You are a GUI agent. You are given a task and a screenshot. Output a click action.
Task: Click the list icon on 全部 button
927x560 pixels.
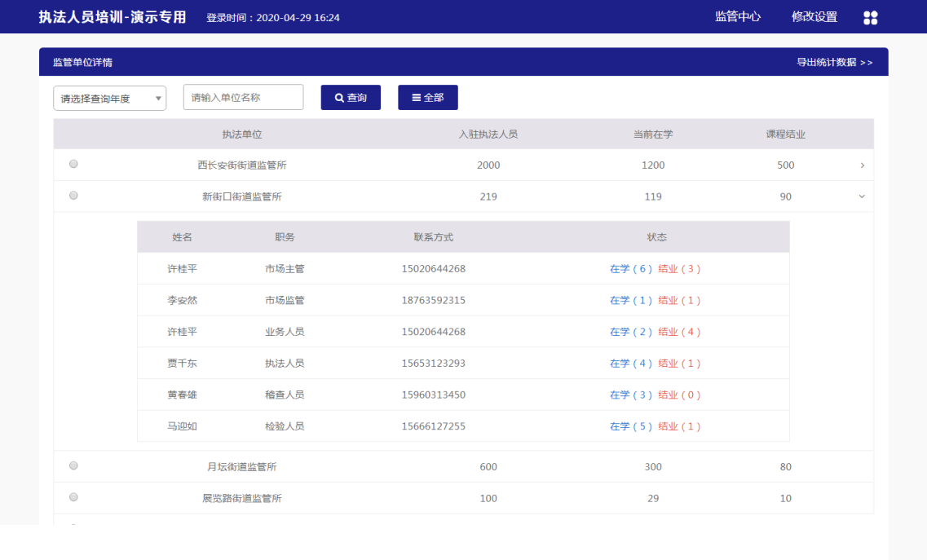pos(416,98)
